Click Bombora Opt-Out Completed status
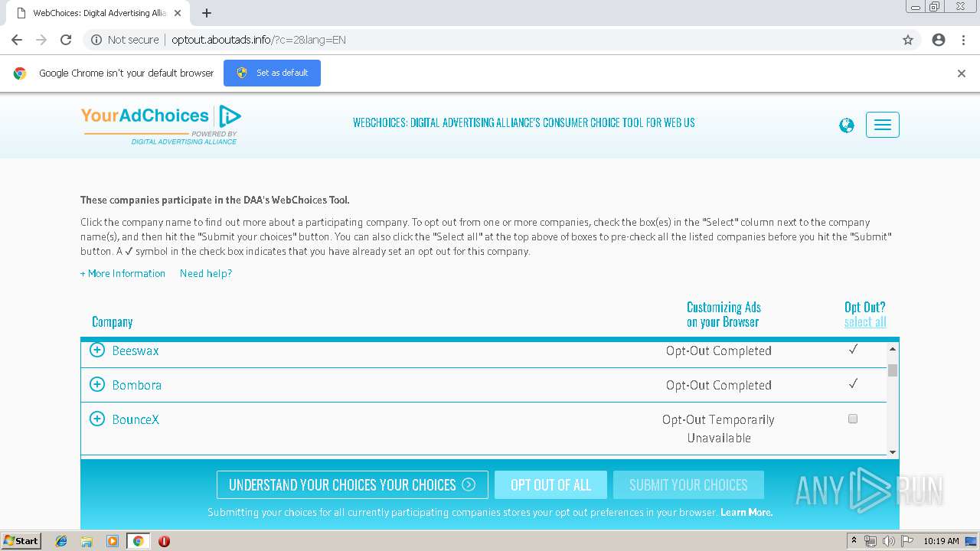This screenshot has width=980, height=551. (718, 385)
